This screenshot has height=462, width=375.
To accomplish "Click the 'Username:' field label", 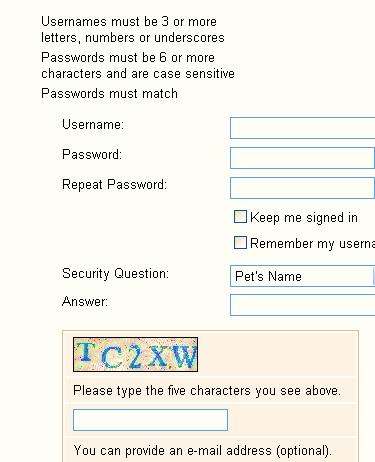I will pyautogui.click(x=93, y=125).
